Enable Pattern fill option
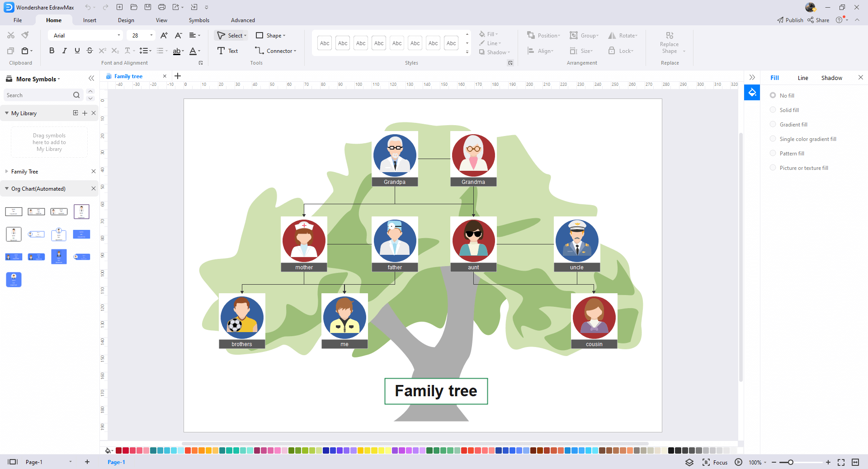The height and width of the screenshot is (469, 868). coord(773,153)
